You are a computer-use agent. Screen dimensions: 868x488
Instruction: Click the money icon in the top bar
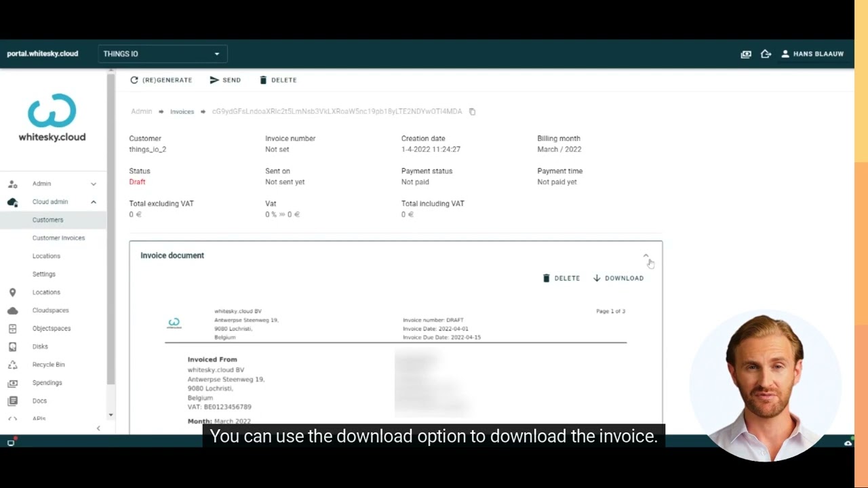pyautogui.click(x=746, y=54)
